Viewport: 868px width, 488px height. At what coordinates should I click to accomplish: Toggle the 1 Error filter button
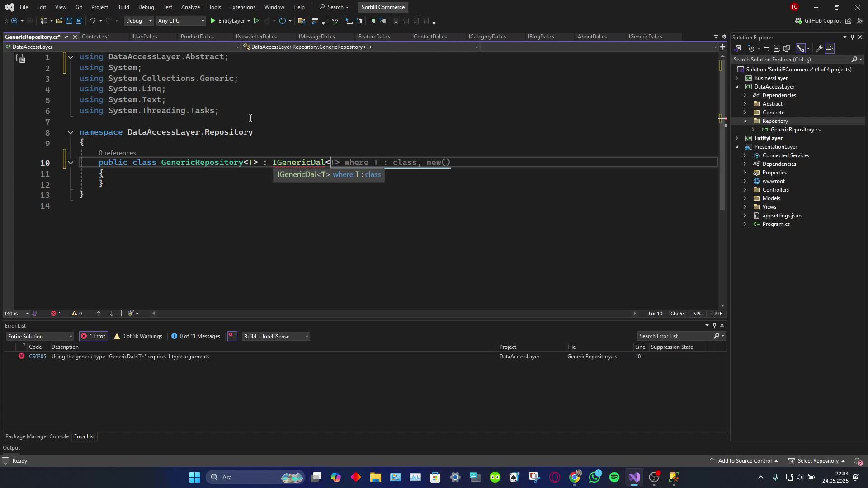pos(93,336)
